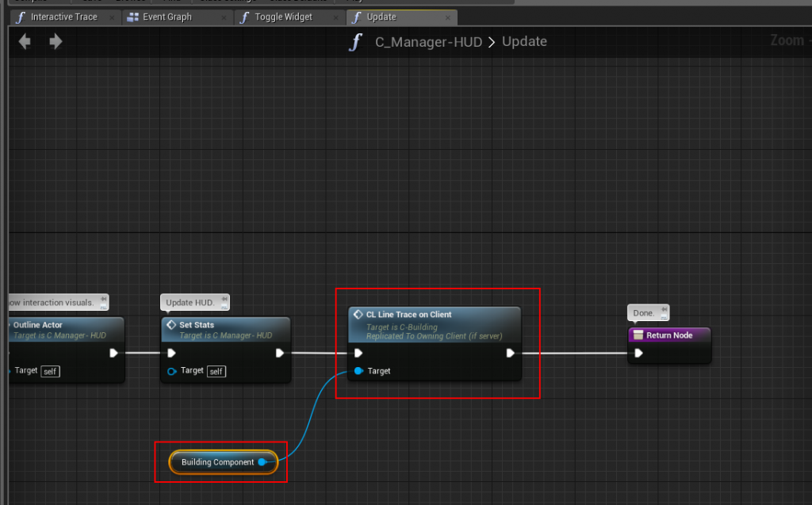Toggle pin on interaction visuals comment bubble

click(103, 300)
